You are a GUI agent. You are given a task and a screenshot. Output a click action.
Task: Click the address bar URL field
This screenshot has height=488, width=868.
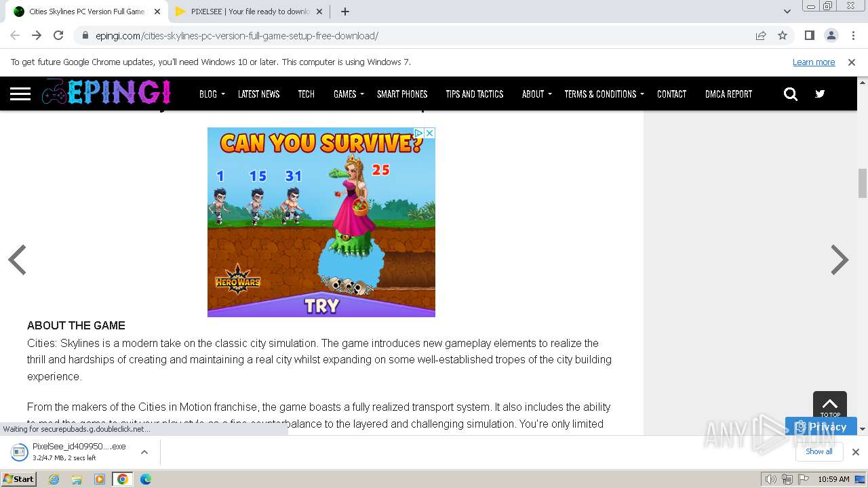click(414, 36)
